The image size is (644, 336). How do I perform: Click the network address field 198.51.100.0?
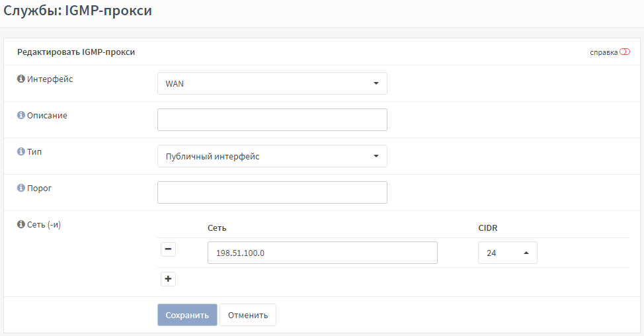coord(323,253)
